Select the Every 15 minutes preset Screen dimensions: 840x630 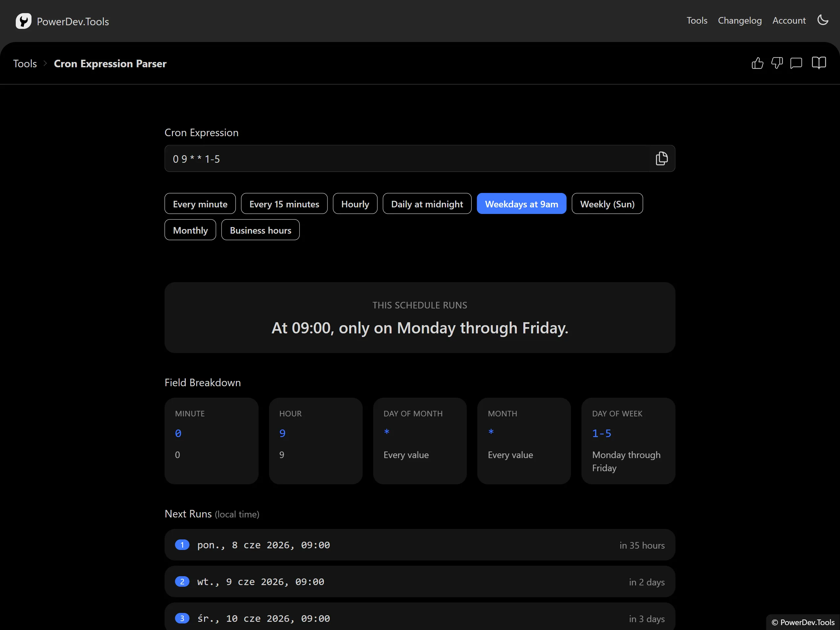284,203
